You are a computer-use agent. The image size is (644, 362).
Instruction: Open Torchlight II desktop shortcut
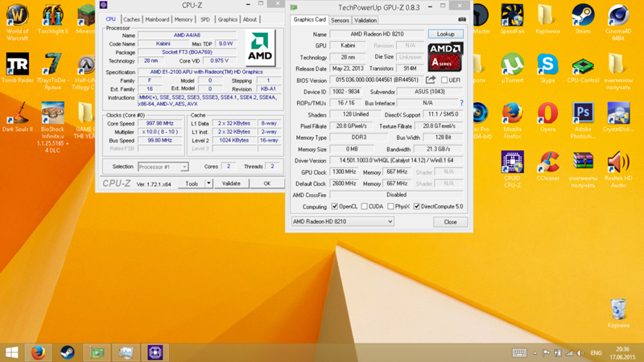pyautogui.click(x=52, y=19)
